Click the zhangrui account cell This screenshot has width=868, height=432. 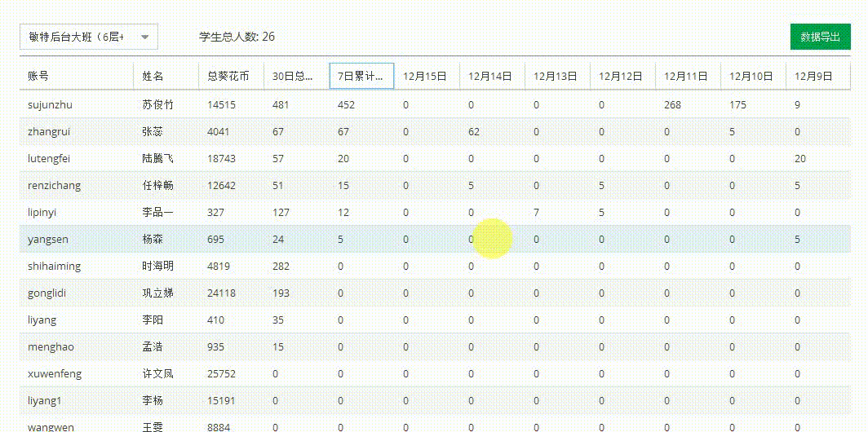(49, 131)
